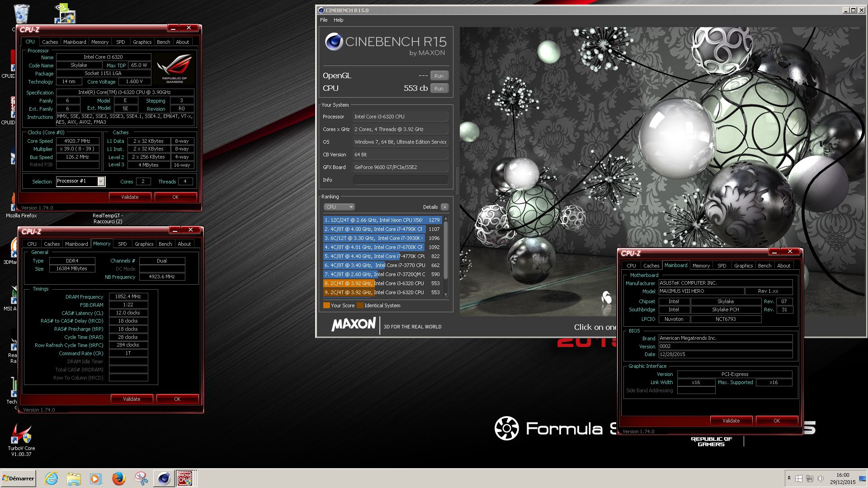Switch to Cinebench via its taskbar icon
868x488 pixels.
click(x=164, y=479)
